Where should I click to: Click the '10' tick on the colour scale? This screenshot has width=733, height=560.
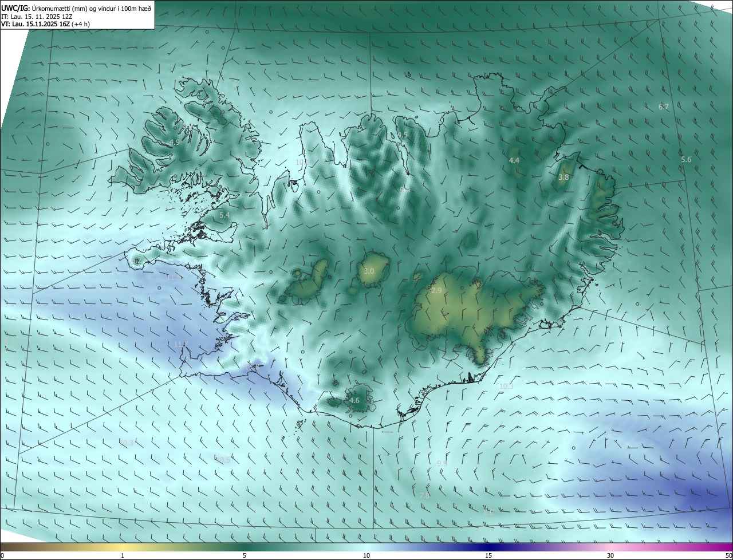[x=366, y=555]
